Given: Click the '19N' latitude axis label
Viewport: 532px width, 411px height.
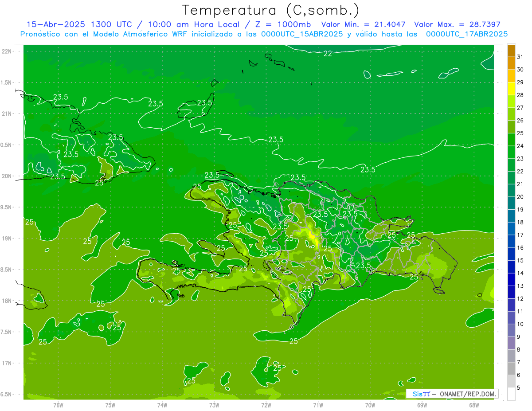Looking at the screenshot, I should tap(7, 239).
